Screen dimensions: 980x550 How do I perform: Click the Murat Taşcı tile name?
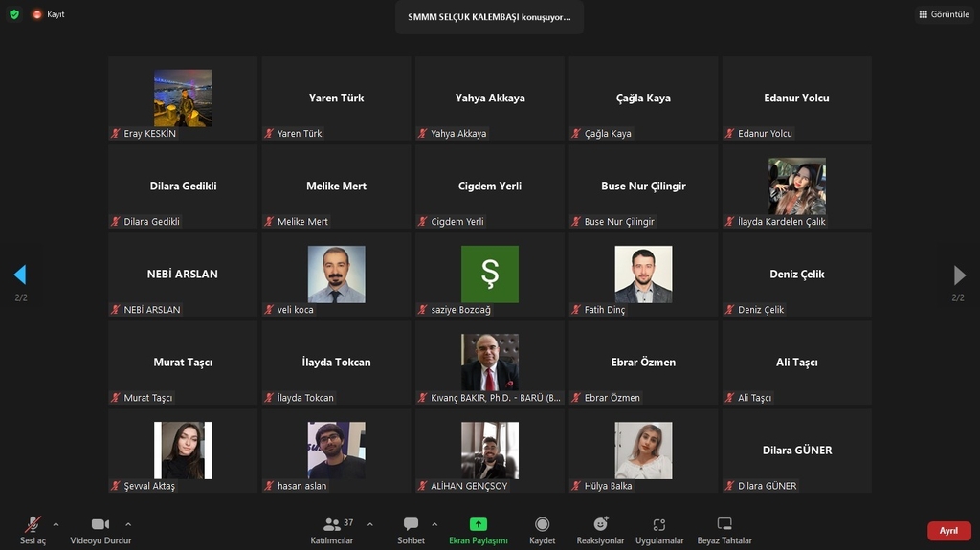[x=183, y=363]
